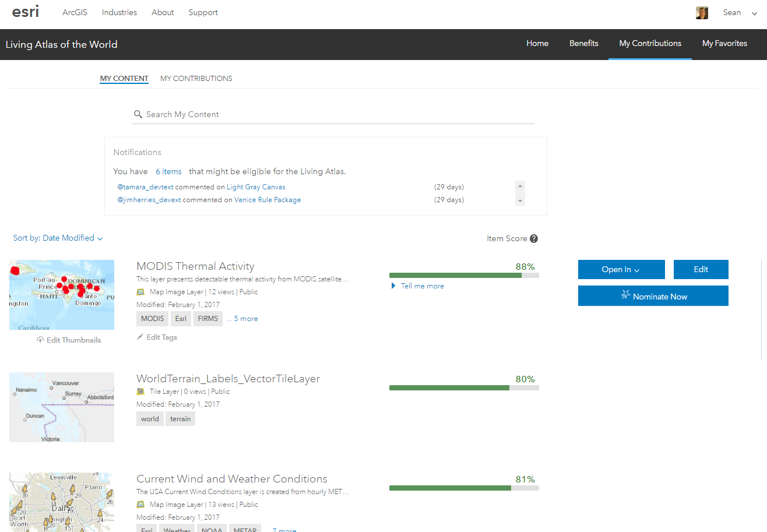Click the WorldTerrain Tile Layer icon
The image size is (767, 532).
coord(140,392)
